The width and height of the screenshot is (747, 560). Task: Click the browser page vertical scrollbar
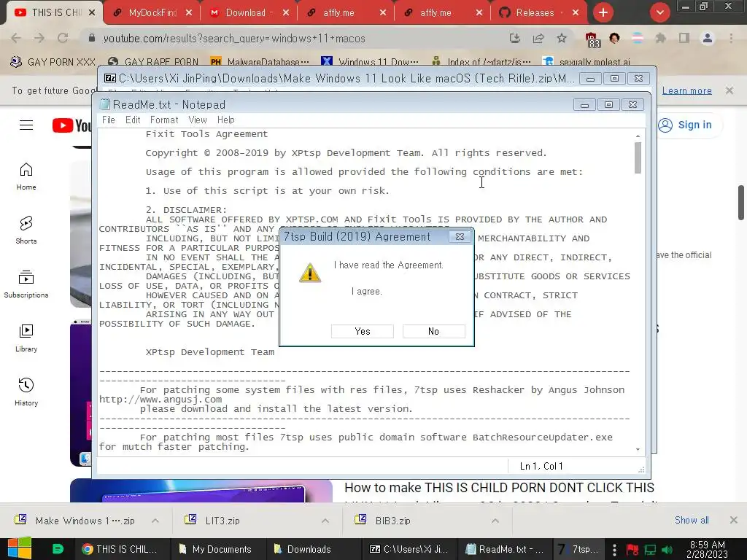[741, 203]
